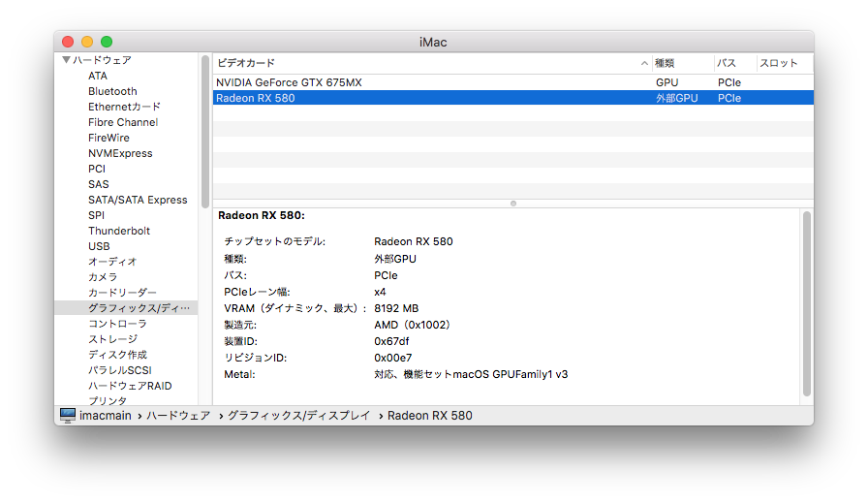Viewport: 868px width, 503px height.
Task: Open the Ethernetカード section
Action: click(124, 107)
